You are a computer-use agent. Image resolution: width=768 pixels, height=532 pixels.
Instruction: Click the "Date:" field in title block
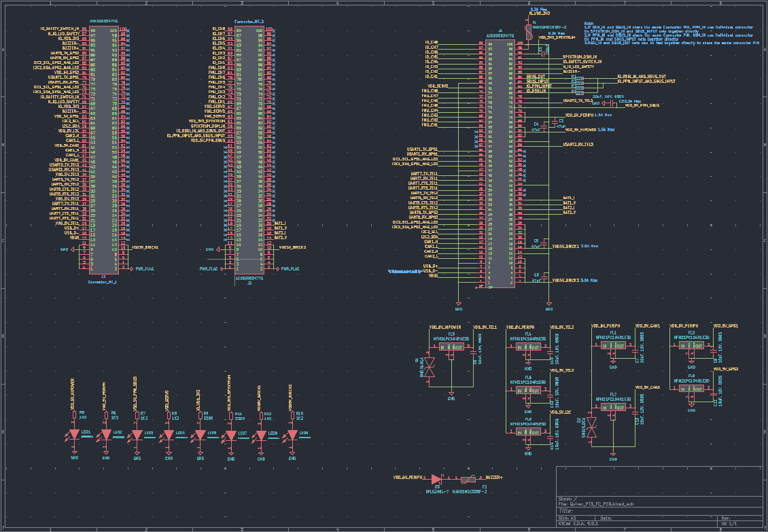pyautogui.click(x=606, y=518)
